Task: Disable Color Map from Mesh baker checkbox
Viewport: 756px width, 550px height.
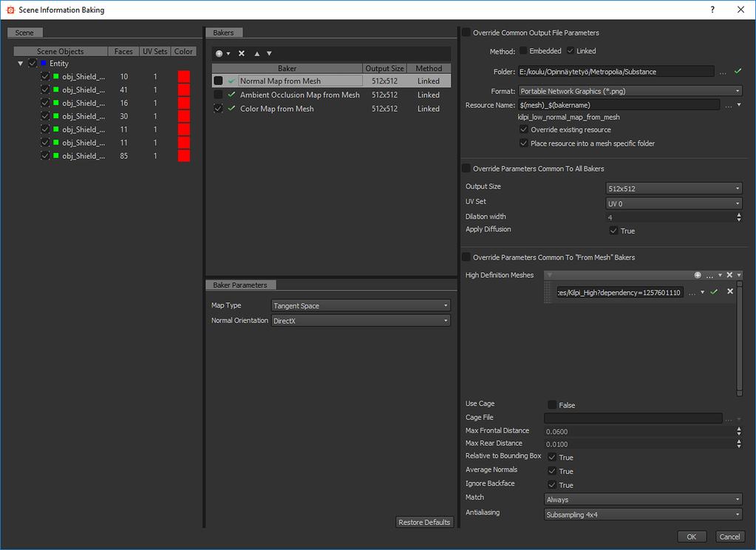Action: 219,109
